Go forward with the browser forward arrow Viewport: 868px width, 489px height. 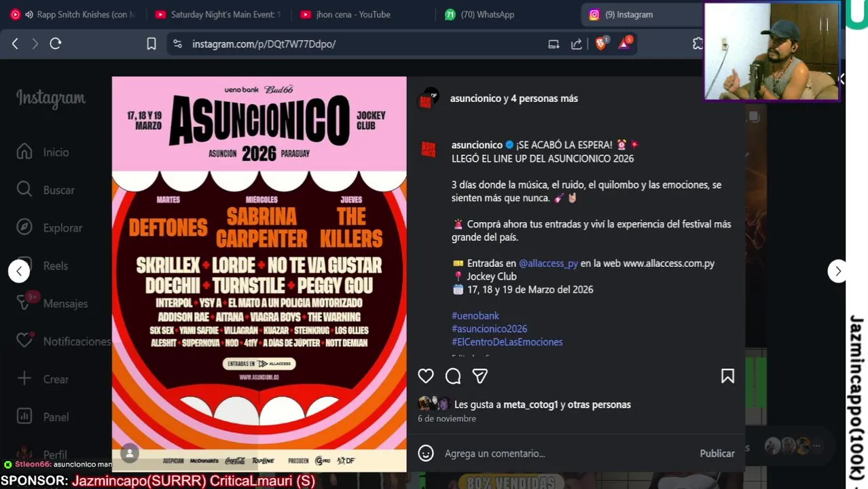click(x=35, y=43)
